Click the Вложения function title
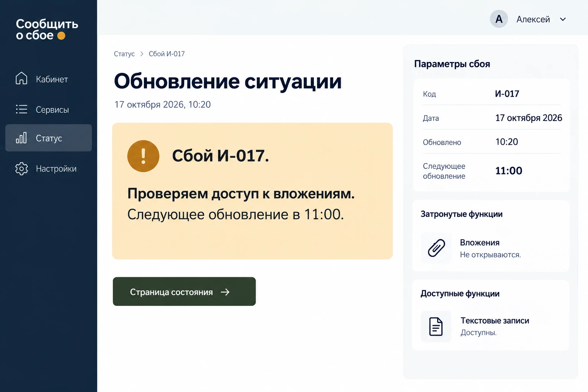This screenshot has width=588, height=392. (x=480, y=243)
